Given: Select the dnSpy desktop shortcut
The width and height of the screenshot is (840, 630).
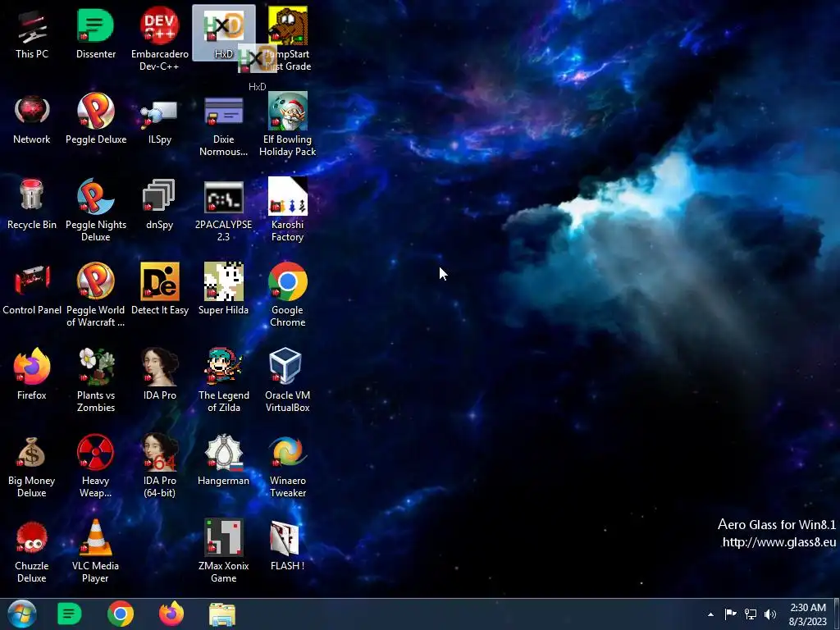Looking at the screenshot, I should (x=160, y=204).
